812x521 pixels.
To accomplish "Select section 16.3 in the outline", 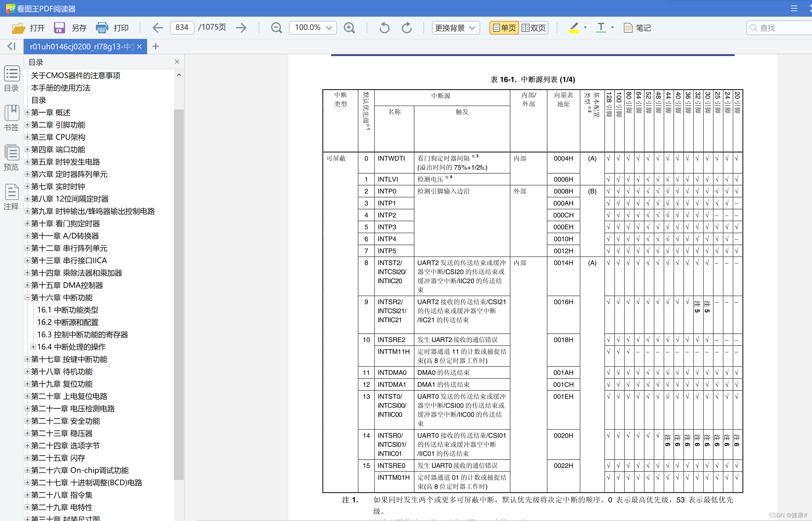I will tap(82, 335).
